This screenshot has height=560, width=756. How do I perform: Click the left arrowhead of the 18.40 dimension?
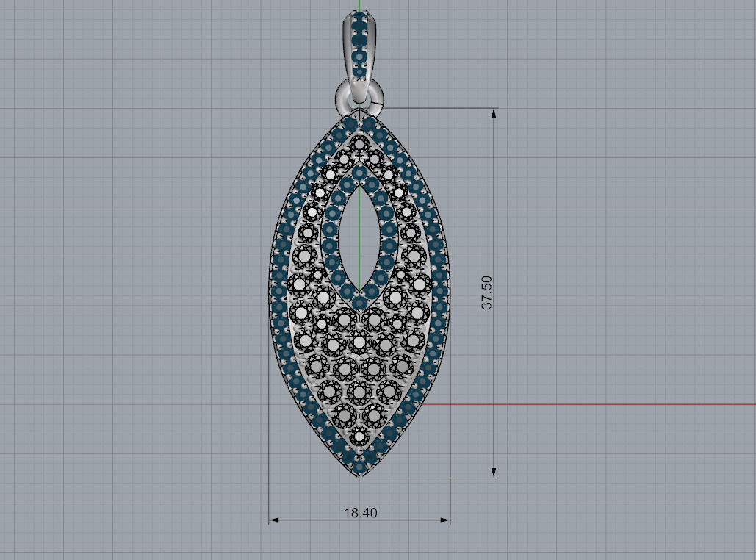click(275, 520)
